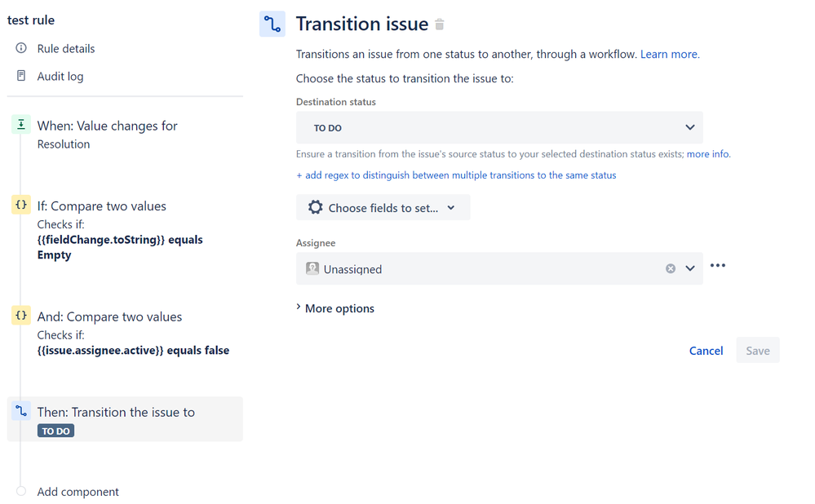Click the Rule details info icon

click(x=20, y=48)
